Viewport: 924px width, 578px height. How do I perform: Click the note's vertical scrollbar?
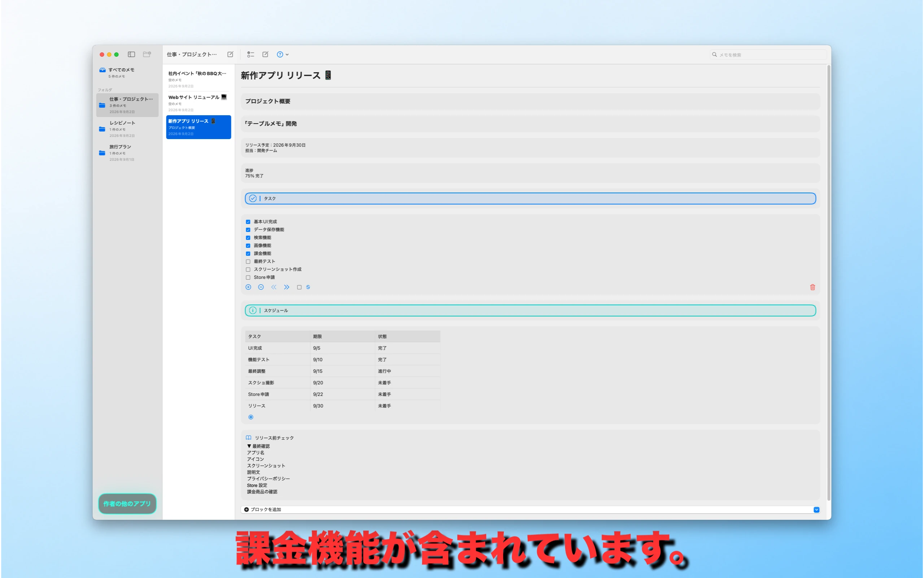[829, 283]
